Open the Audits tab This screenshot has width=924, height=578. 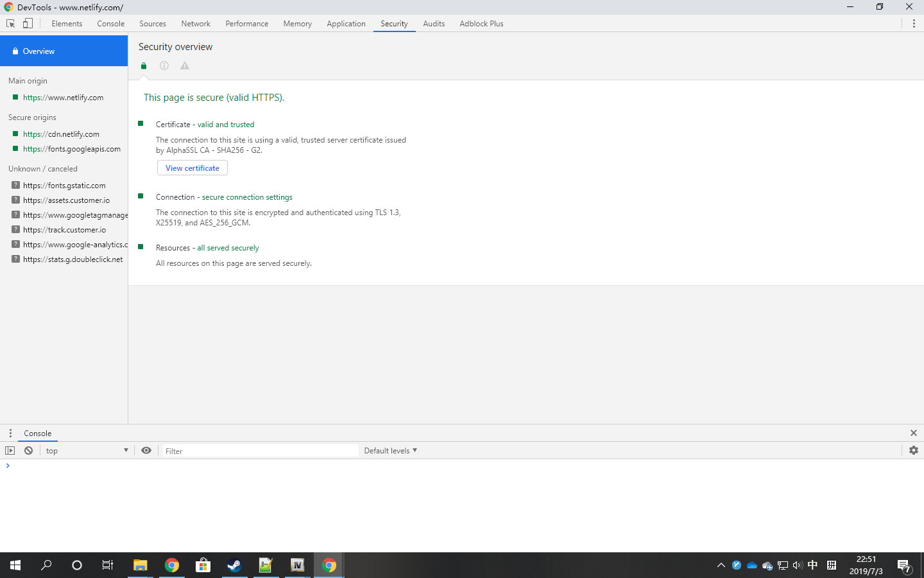click(434, 24)
